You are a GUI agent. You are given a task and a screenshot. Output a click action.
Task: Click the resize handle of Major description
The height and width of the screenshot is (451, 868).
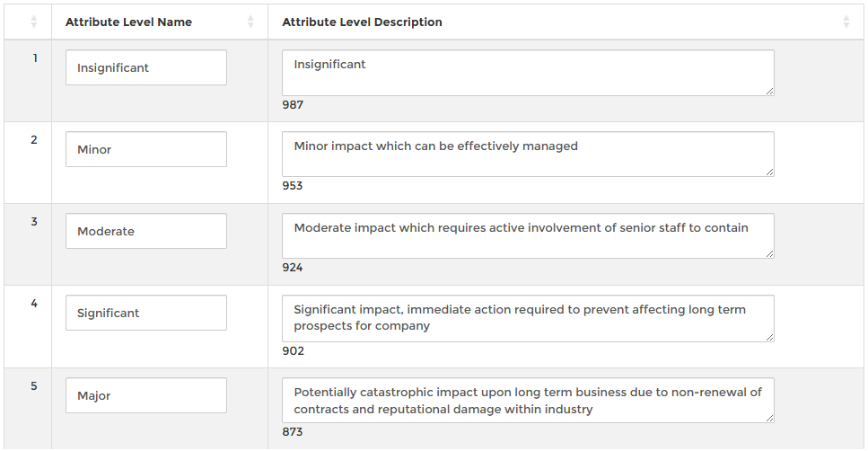coord(769,418)
